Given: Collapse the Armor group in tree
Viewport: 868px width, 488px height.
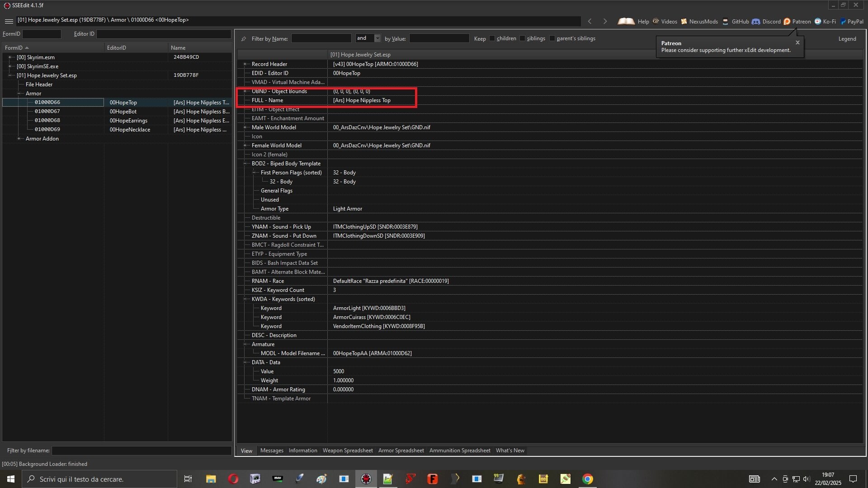Looking at the screenshot, I should (x=19, y=94).
